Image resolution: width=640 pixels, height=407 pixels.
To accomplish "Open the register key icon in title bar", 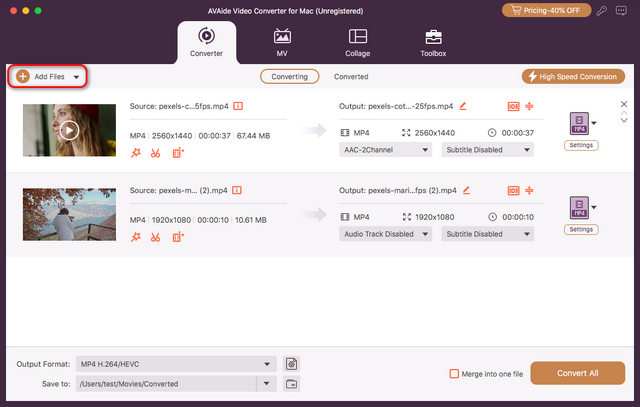I will pyautogui.click(x=600, y=11).
